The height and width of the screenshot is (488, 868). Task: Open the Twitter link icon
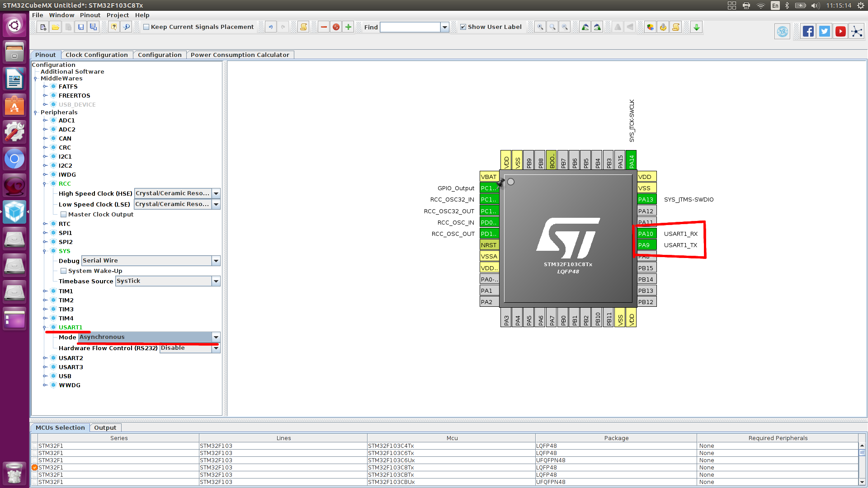click(825, 31)
